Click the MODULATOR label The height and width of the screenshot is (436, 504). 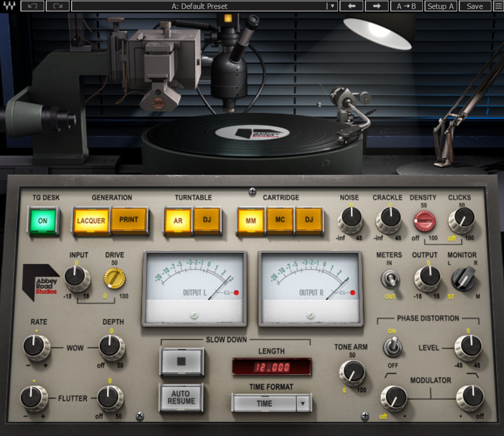[431, 380]
